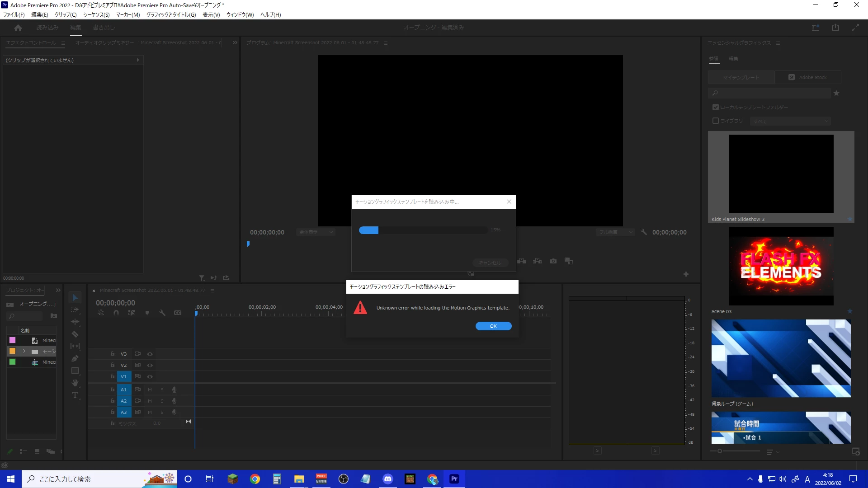Image resolution: width=868 pixels, height=488 pixels.
Task: Select the Pen tool
Action: click(x=75, y=358)
